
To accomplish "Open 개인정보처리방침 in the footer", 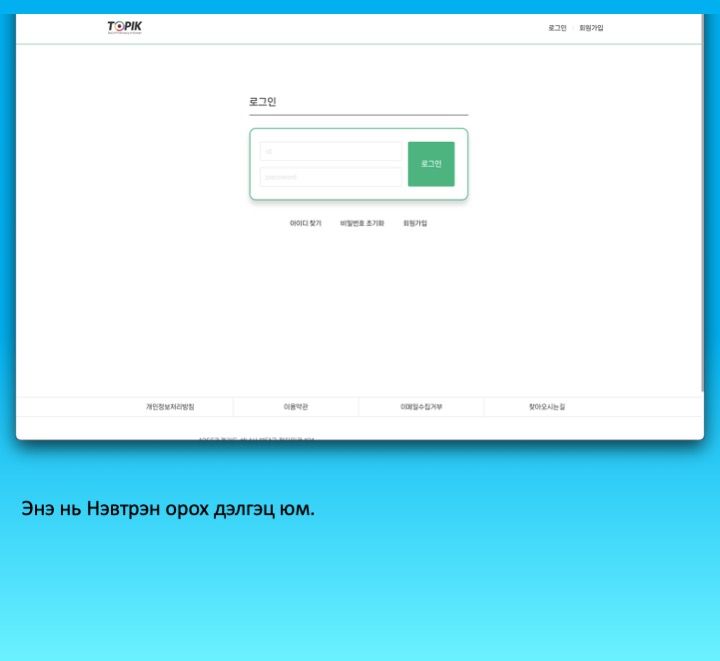I will (x=170, y=407).
